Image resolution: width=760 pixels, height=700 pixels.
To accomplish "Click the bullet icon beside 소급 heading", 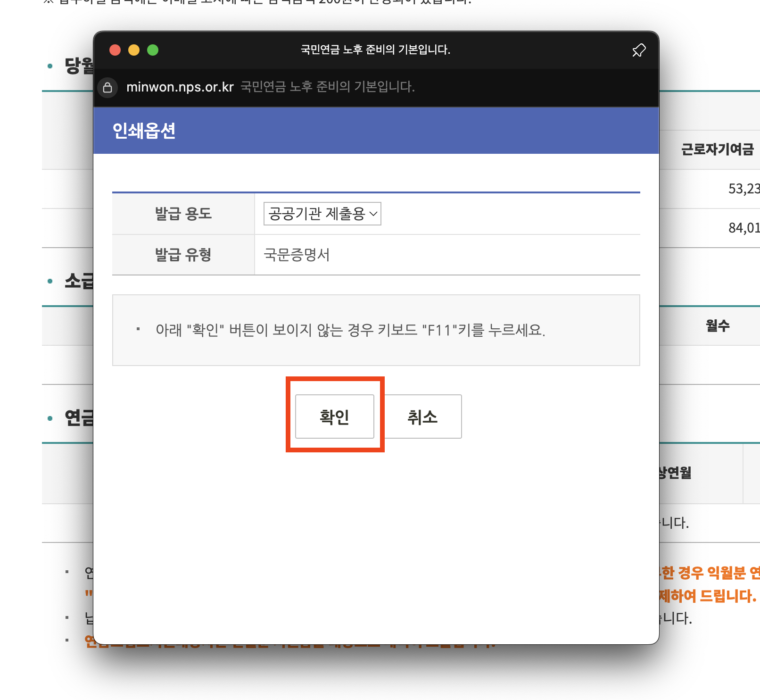I will click(49, 281).
